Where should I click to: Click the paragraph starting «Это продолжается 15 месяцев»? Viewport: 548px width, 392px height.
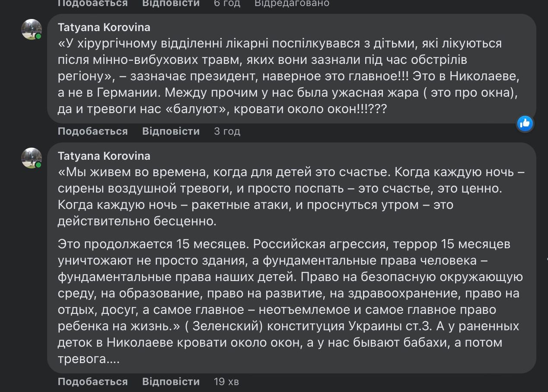click(290, 301)
